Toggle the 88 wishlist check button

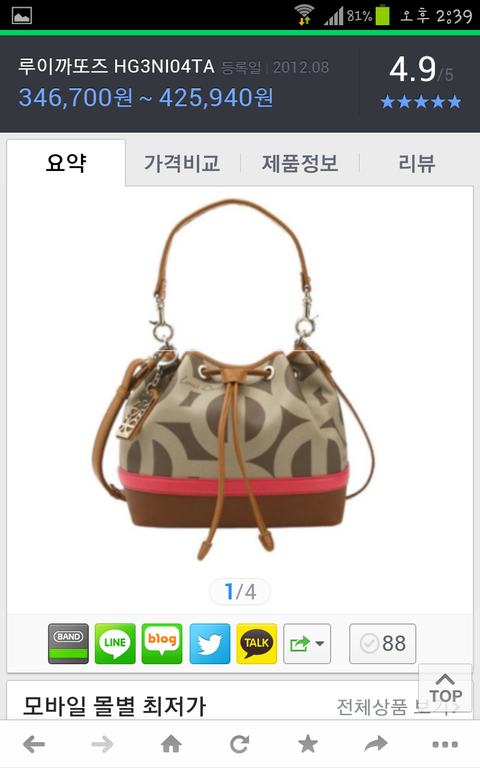pyautogui.click(x=383, y=643)
